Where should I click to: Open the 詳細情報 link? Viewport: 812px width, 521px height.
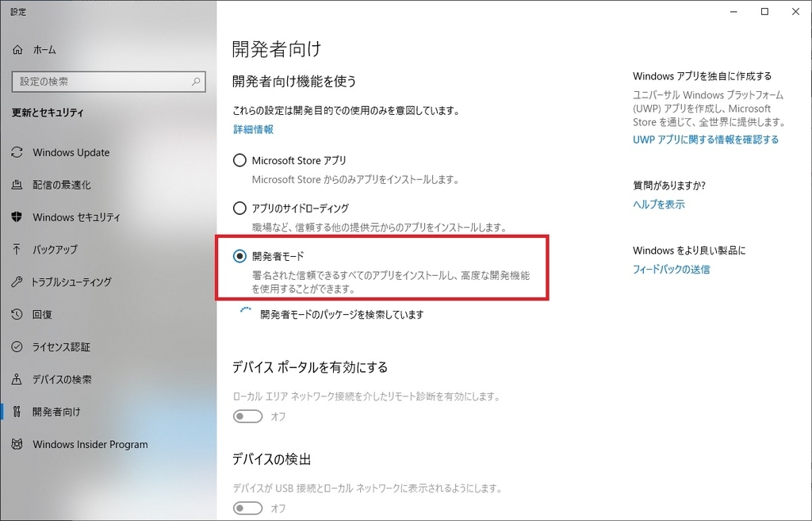pos(252,128)
